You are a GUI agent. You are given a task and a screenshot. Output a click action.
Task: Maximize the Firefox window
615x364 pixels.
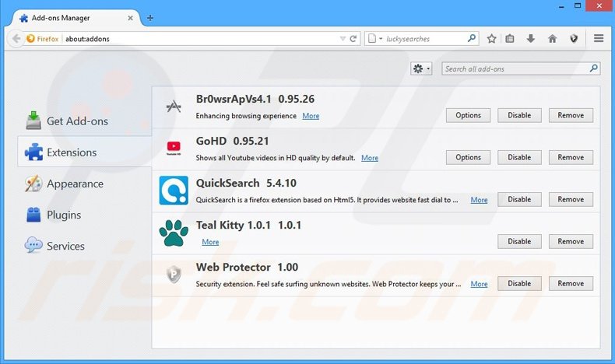click(578, 6)
